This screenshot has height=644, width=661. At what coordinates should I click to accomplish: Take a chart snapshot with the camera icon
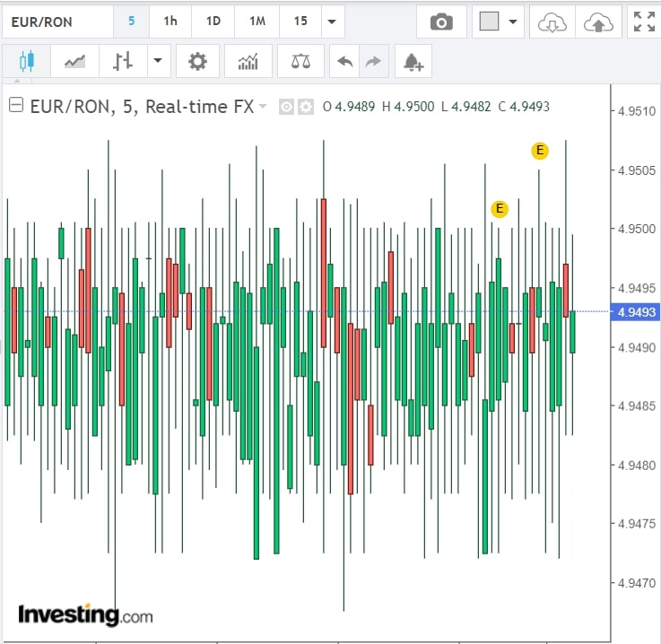441,22
